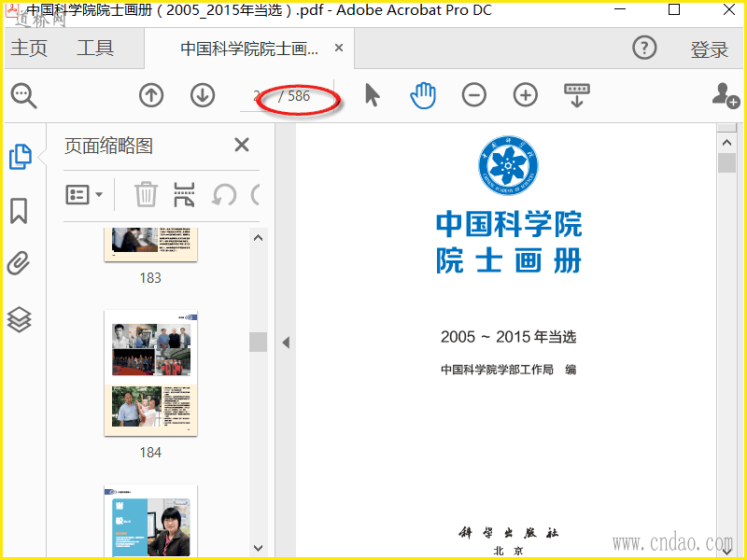
Task: Collapse the navigation pane with the left triangle
Action: [x=286, y=343]
